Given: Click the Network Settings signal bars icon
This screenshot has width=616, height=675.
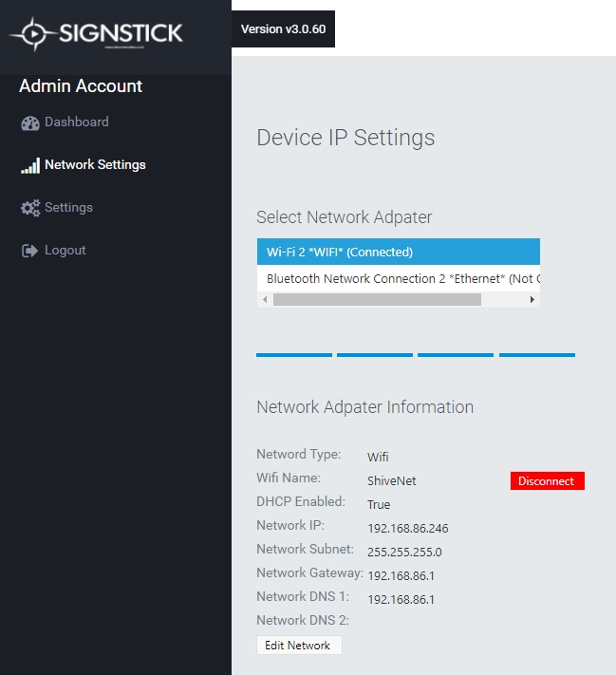Looking at the screenshot, I should pos(30,165).
